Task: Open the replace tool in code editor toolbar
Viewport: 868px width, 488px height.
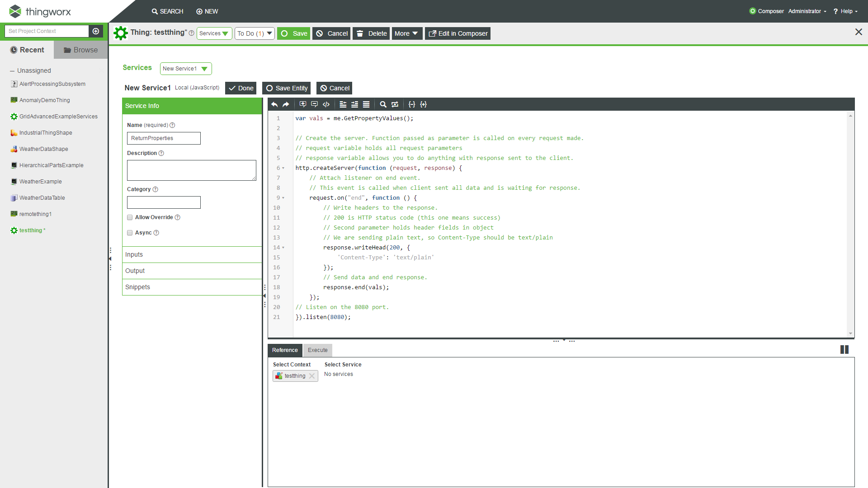Action: pos(395,104)
